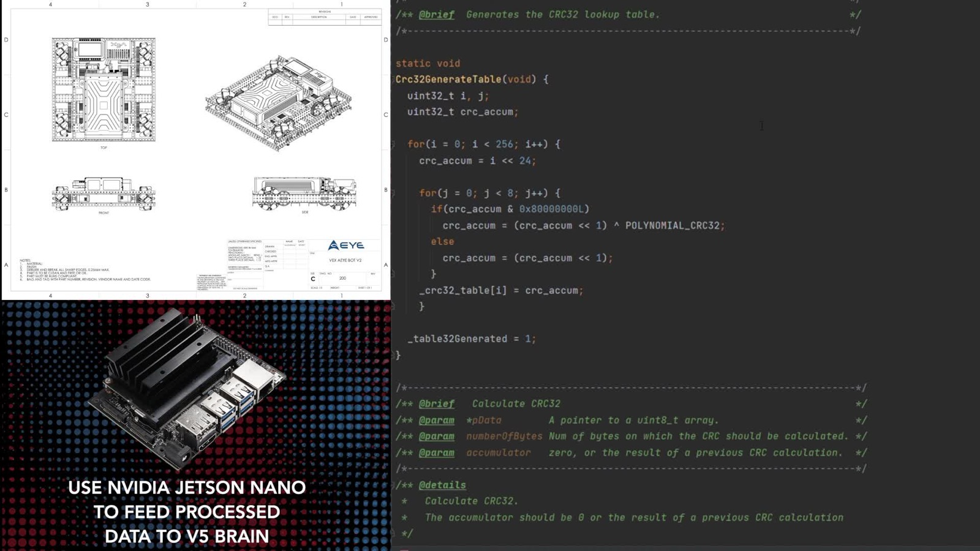Image resolution: width=980 pixels, height=551 pixels.
Task: Click the 'USE NVIDIA JETSON NANO' caption line
Action: click(x=187, y=488)
